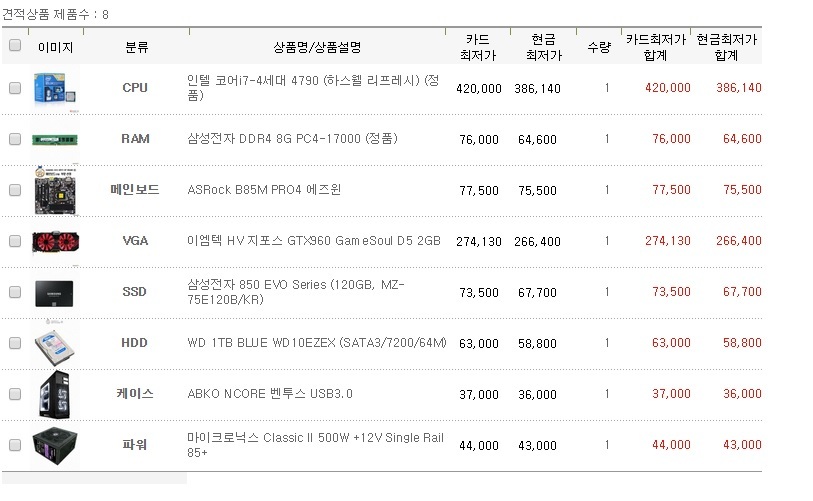
Task: Click the 현금최저가 합계 column header
Action: pyautogui.click(x=726, y=47)
